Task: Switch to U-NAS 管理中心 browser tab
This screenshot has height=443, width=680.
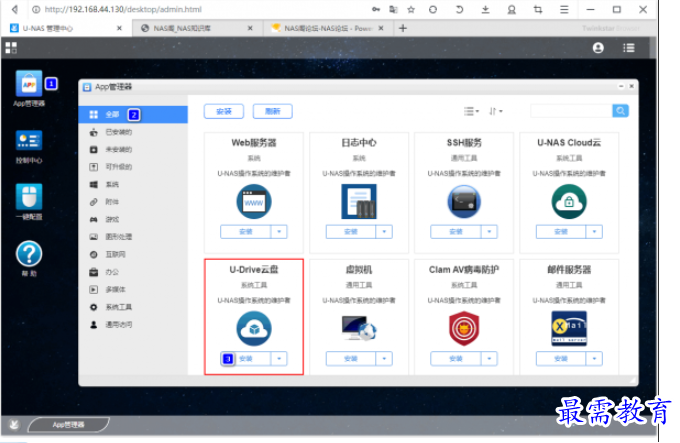Action: point(65,28)
